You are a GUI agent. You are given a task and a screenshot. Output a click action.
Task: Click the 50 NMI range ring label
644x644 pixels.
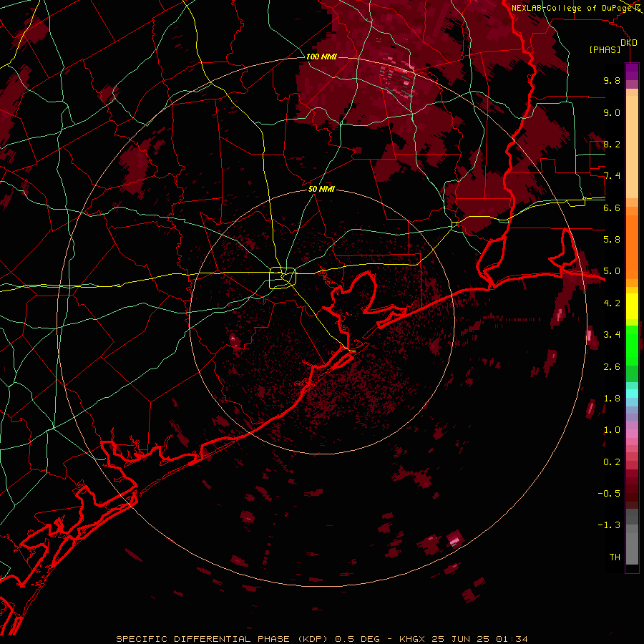[x=321, y=189]
